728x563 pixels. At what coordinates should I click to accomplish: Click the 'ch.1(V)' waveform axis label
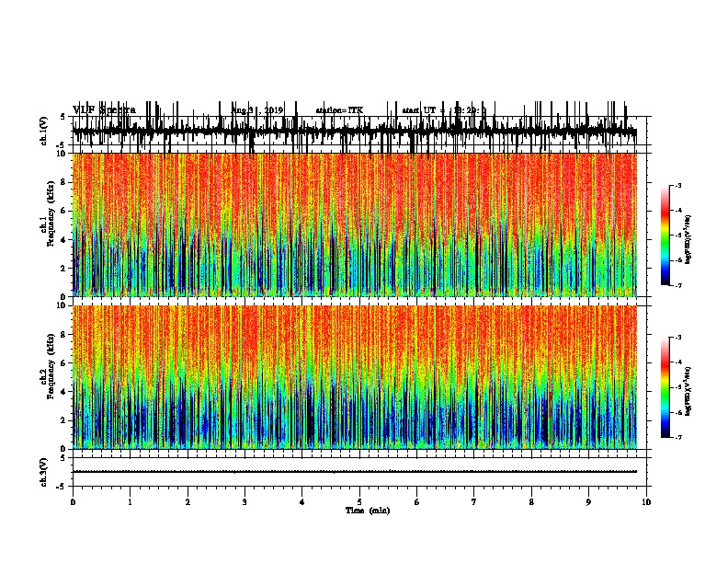click(44, 131)
